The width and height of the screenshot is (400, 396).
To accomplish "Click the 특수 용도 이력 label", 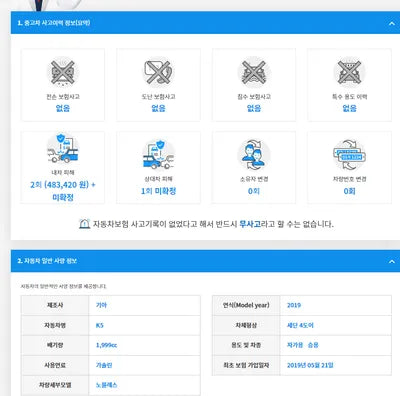I will point(349,97).
